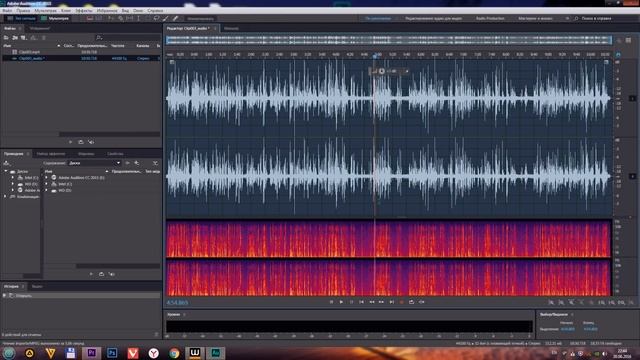The height and width of the screenshot is (360, 640).
Task: Expand Adobe Audition CC 2015 (E:) in list
Action: pos(47,178)
